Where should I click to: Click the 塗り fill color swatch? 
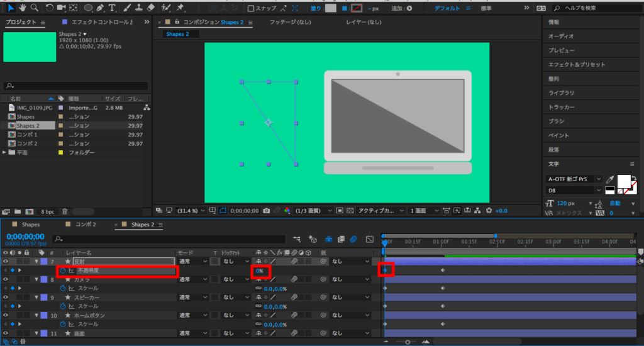(x=330, y=8)
